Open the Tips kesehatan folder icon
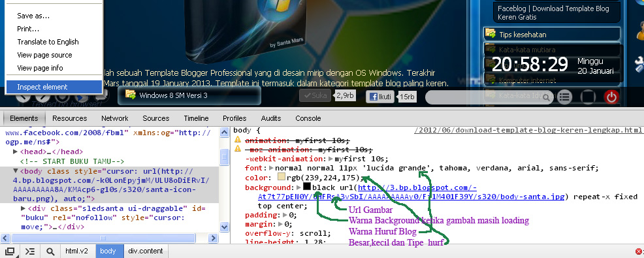The image size is (644, 258). pos(490,33)
